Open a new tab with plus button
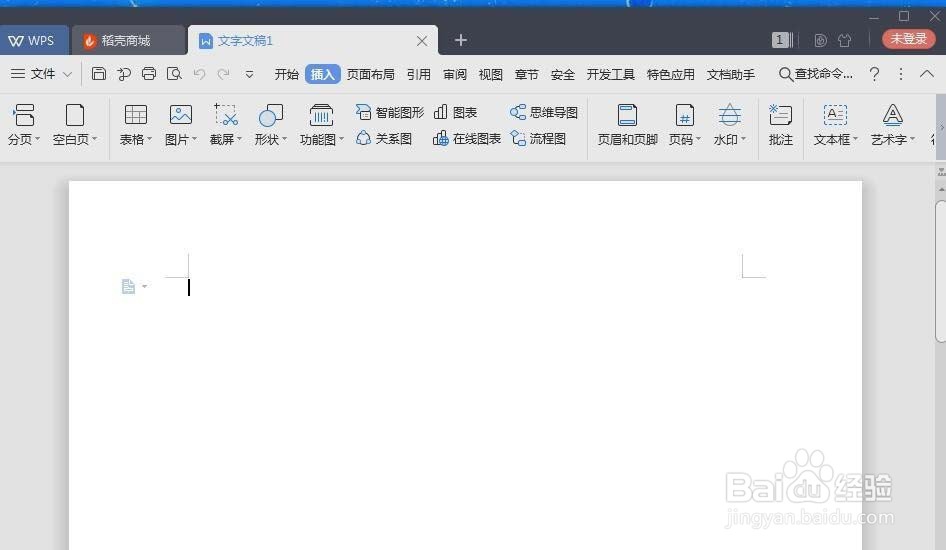The height and width of the screenshot is (550, 946). pyautogui.click(x=461, y=40)
